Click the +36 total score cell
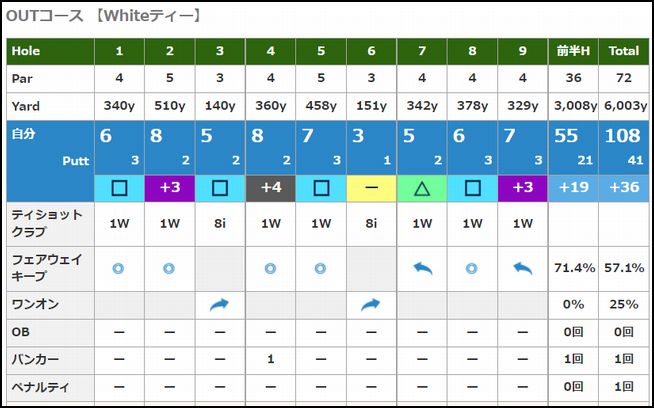Viewport: 654px width, 408px height. pyautogui.click(x=624, y=186)
